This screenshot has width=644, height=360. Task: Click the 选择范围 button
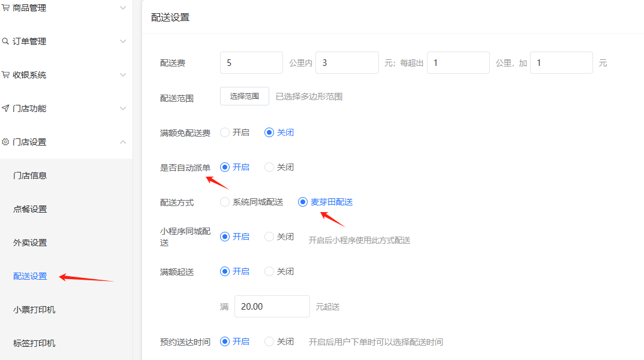(x=244, y=96)
